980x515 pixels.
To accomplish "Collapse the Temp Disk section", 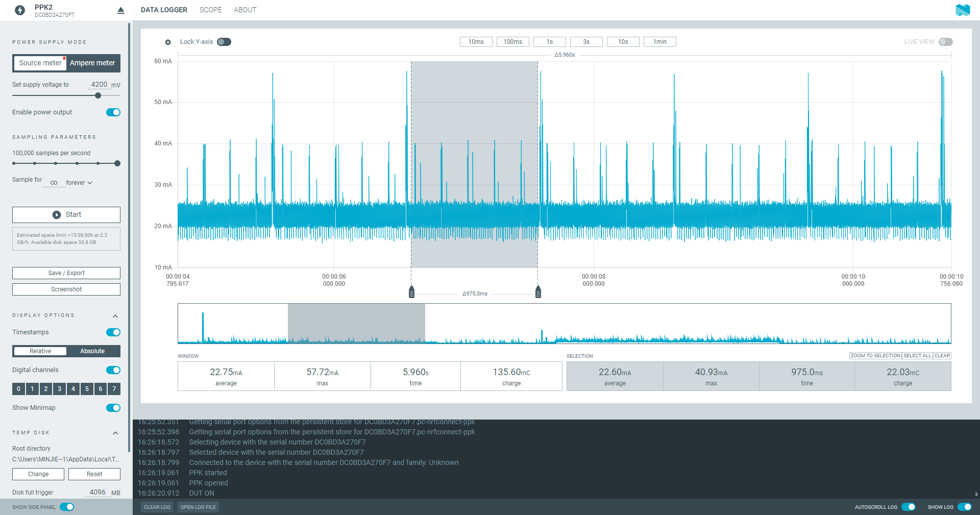I will (x=115, y=433).
